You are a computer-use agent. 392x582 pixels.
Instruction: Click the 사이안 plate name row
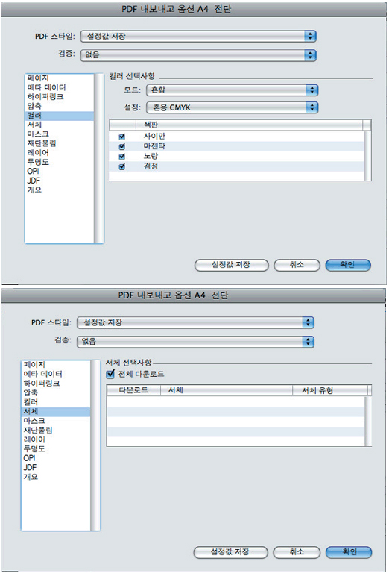(x=236, y=137)
